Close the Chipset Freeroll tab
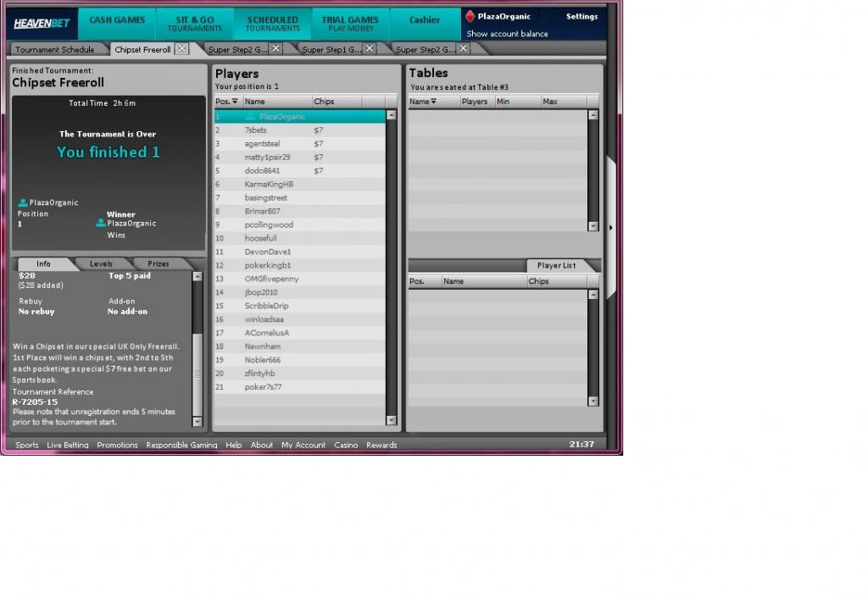This screenshot has height=598, width=868. point(181,49)
